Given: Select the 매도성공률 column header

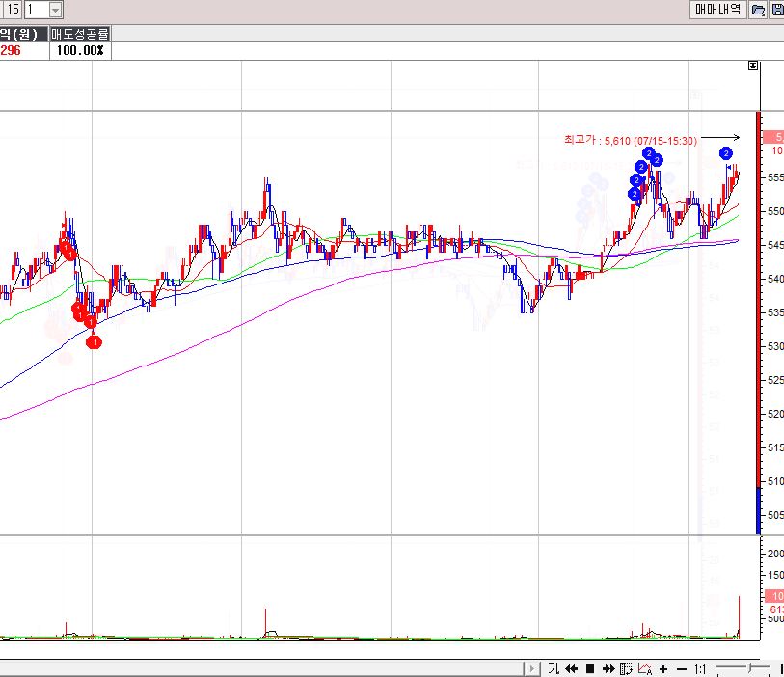Looking at the screenshot, I should [x=80, y=34].
